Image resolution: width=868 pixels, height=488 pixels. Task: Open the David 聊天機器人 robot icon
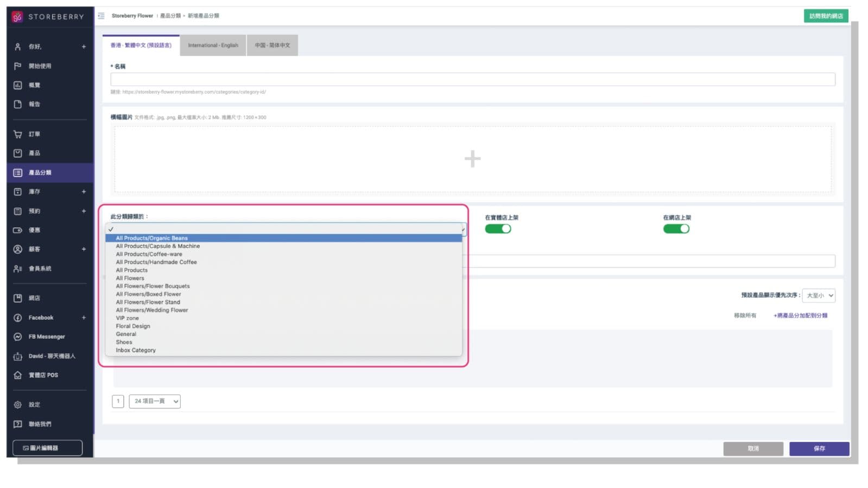click(x=17, y=356)
